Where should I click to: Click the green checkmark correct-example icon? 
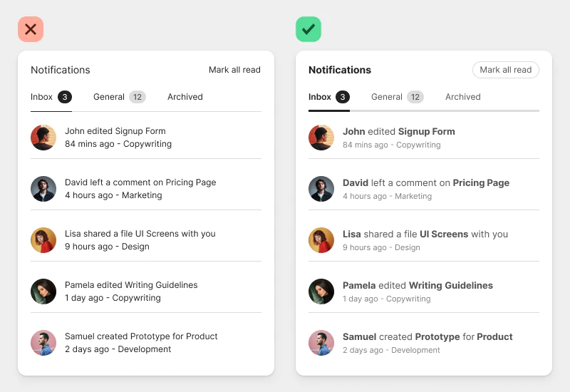pos(309,29)
